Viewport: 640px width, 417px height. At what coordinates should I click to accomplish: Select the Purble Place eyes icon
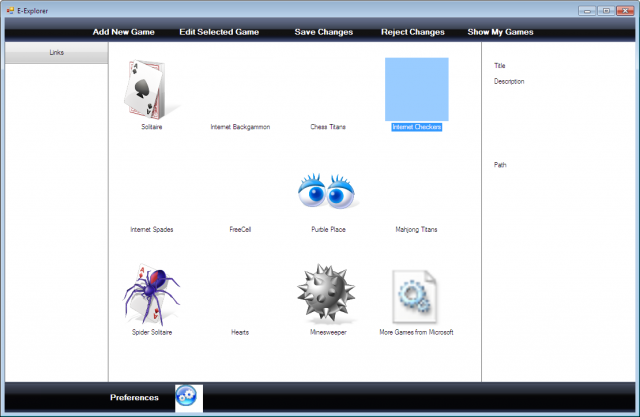pos(328,191)
